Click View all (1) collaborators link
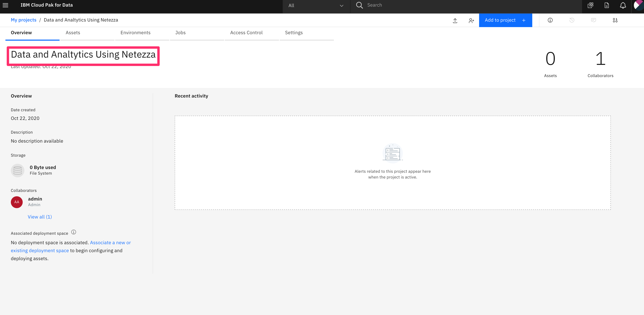The height and width of the screenshot is (315, 644). point(40,217)
